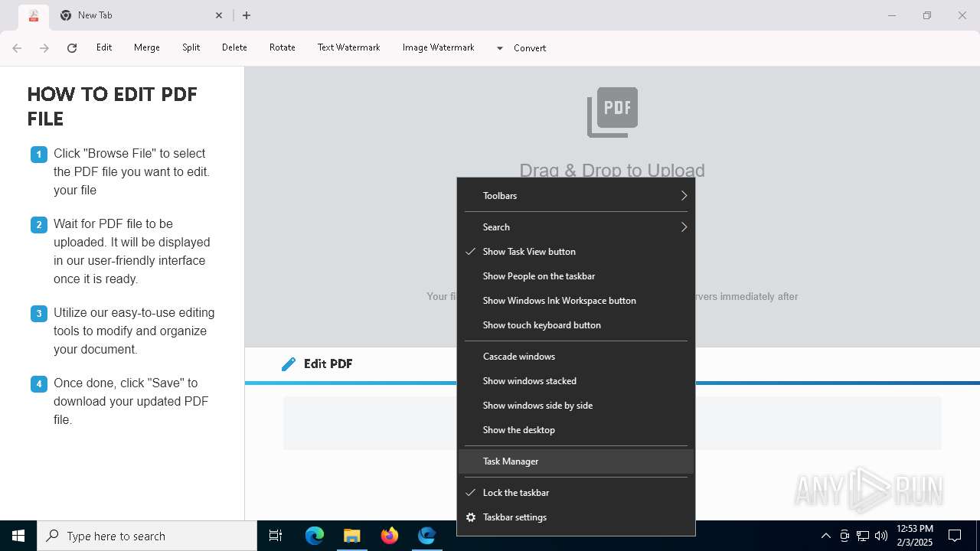Open the dropdown arrow before Convert

pyautogui.click(x=499, y=48)
